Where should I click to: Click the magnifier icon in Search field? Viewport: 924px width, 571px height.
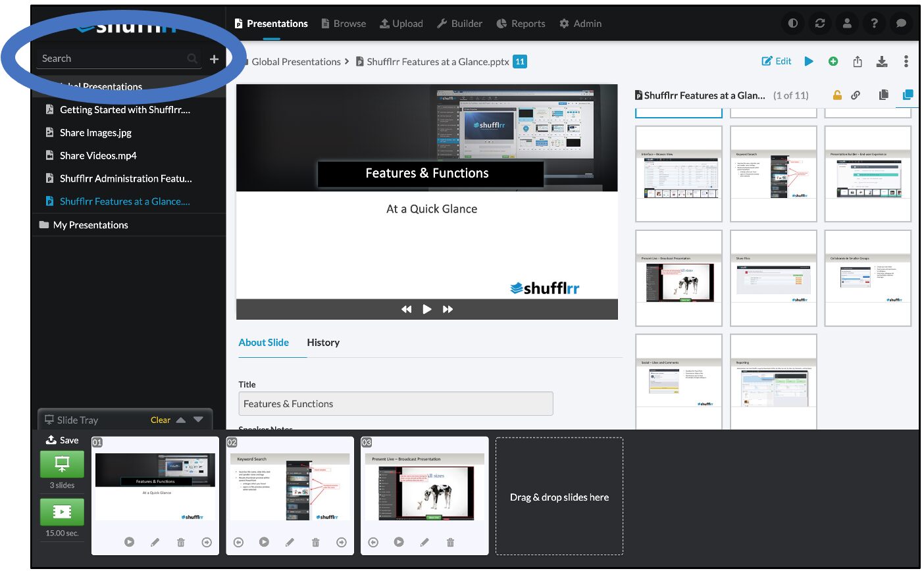click(x=192, y=59)
